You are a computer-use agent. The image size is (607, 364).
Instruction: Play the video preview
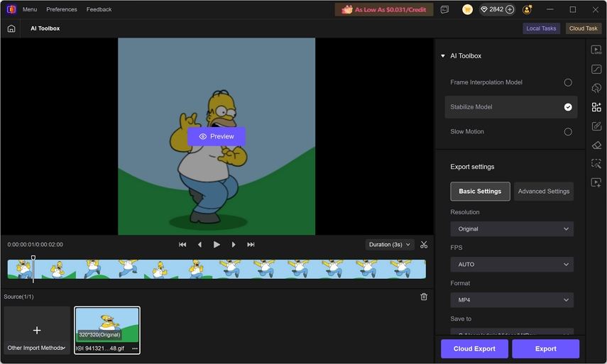[x=217, y=245]
